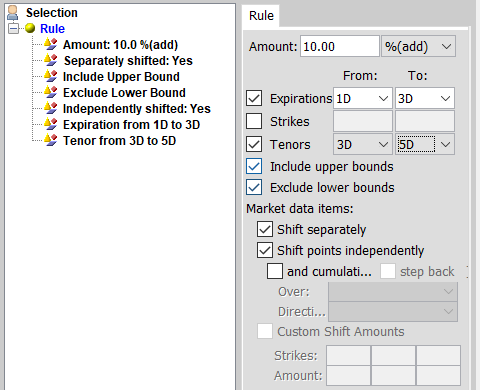The width and height of the screenshot is (480, 390).
Task: Switch to the Rule tab
Action: pos(261,16)
